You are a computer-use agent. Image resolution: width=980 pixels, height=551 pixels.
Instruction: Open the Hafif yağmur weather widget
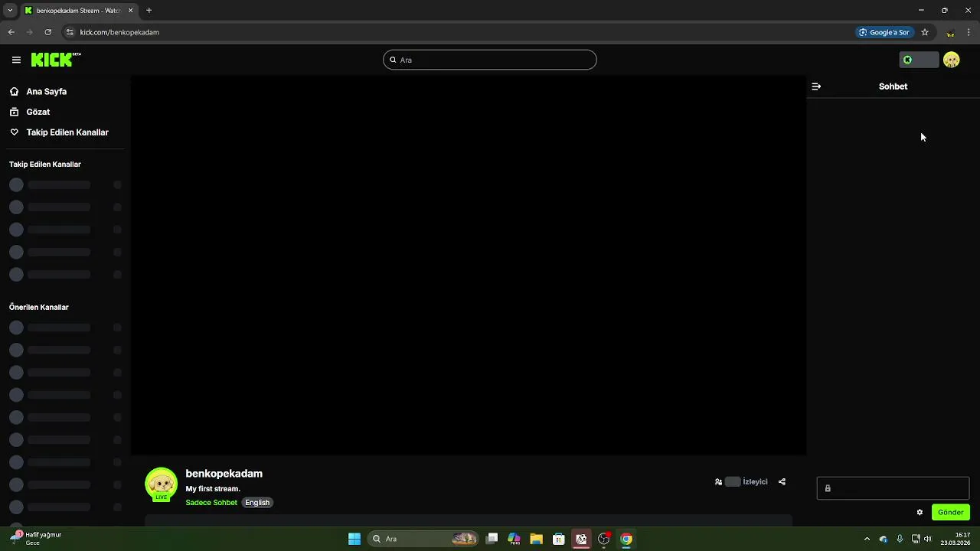tap(36, 539)
